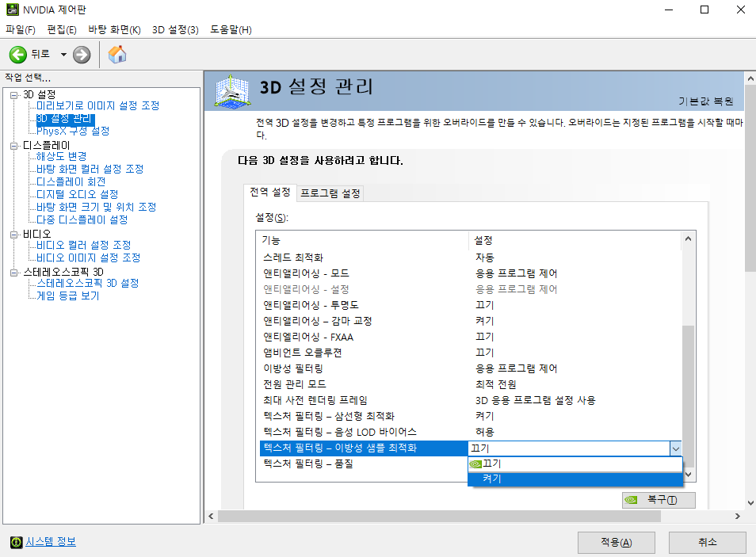Open the 바탕 화면(K) menu

pyautogui.click(x=114, y=30)
